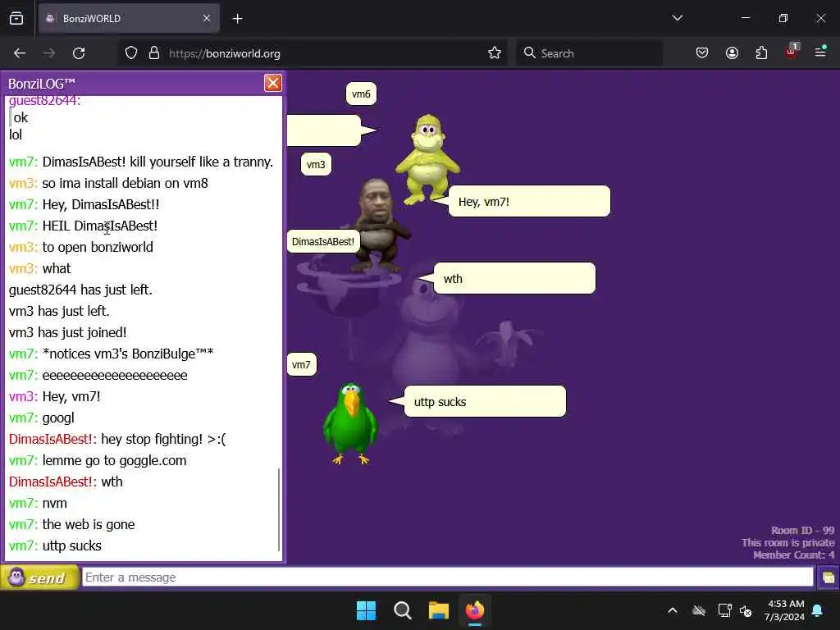Click the green parrot vm7 character

[350, 422]
